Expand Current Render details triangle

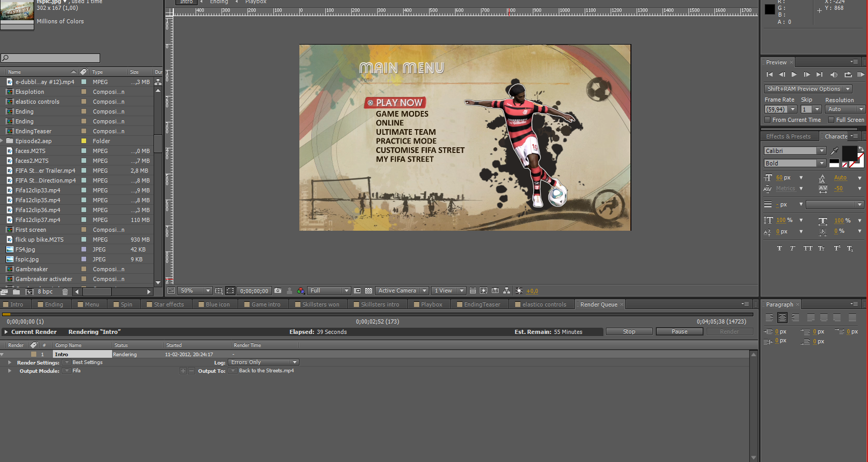[x=6, y=332]
